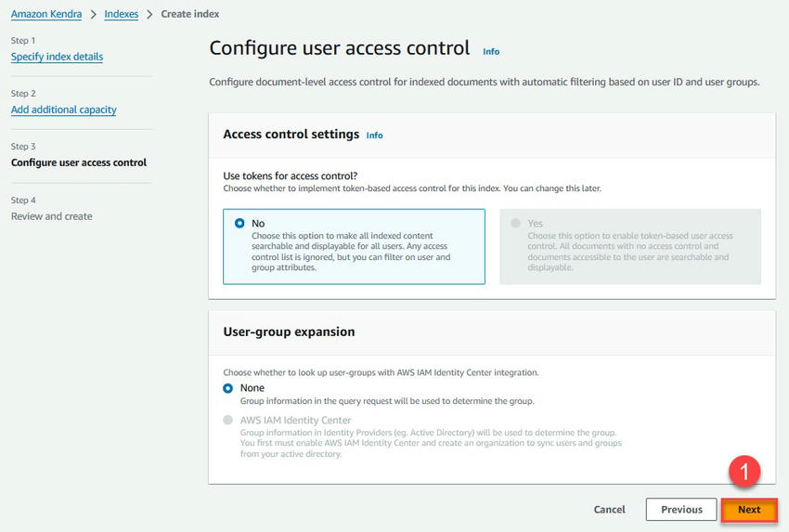This screenshot has width=789, height=532.
Task: Select the AWS IAM Identity Center radio option
Action: click(228, 421)
